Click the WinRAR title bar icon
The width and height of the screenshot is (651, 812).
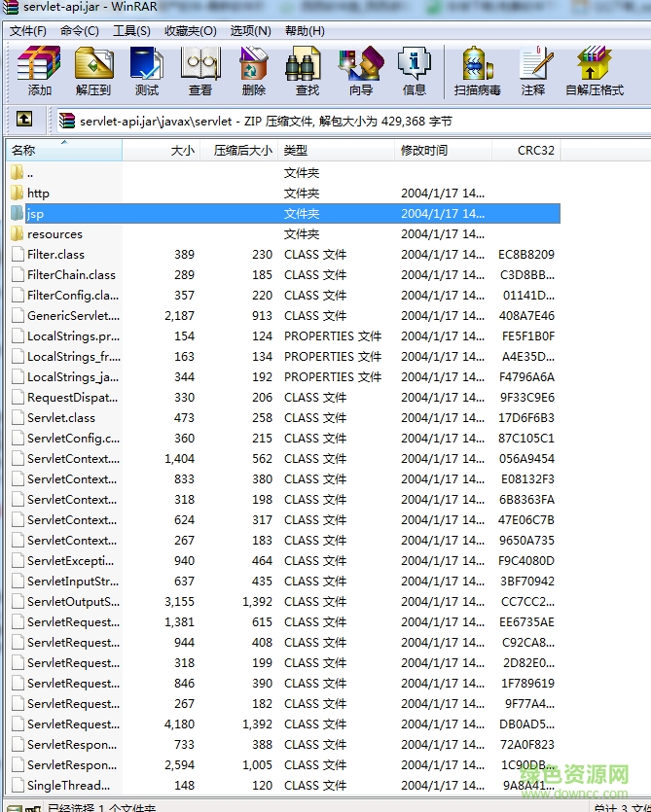tap(10, 7)
